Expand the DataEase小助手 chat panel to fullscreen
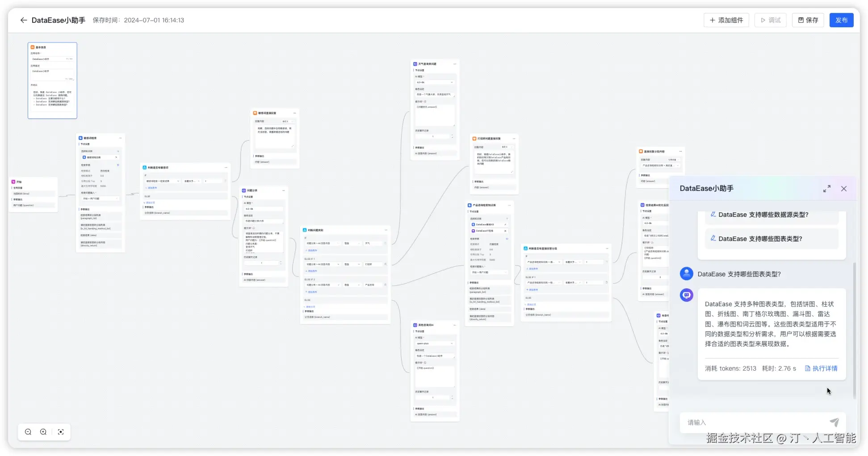 827,189
